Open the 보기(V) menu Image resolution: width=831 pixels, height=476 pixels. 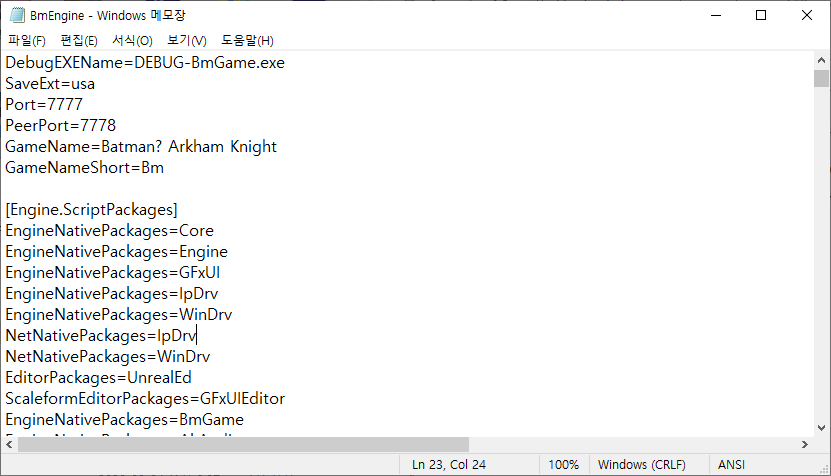[x=187, y=41]
